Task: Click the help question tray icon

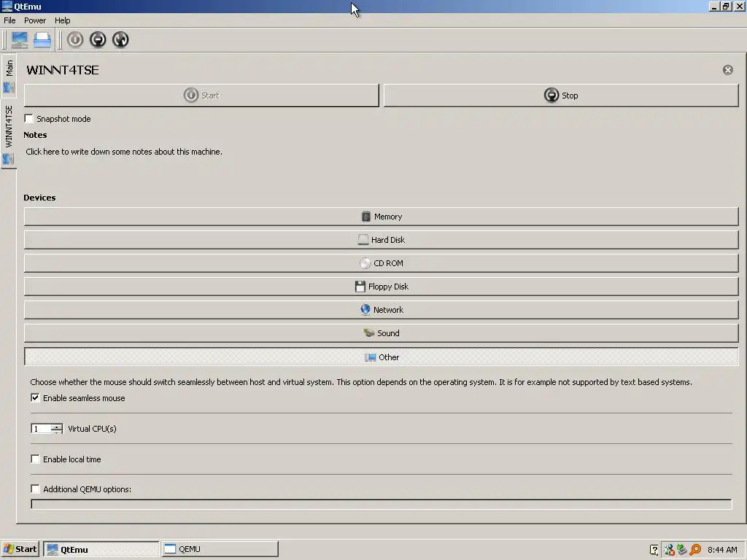Action: [x=654, y=550]
